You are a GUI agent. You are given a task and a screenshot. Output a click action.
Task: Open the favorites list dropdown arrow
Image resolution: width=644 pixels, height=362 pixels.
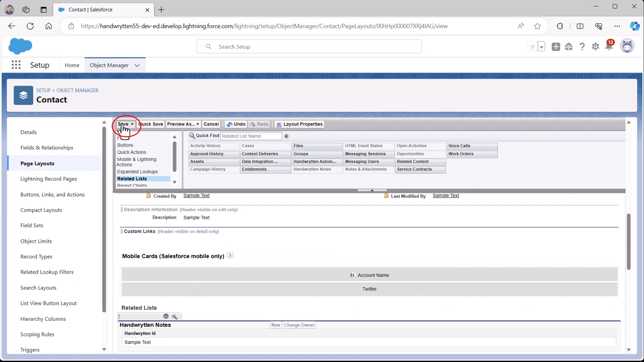(541, 47)
